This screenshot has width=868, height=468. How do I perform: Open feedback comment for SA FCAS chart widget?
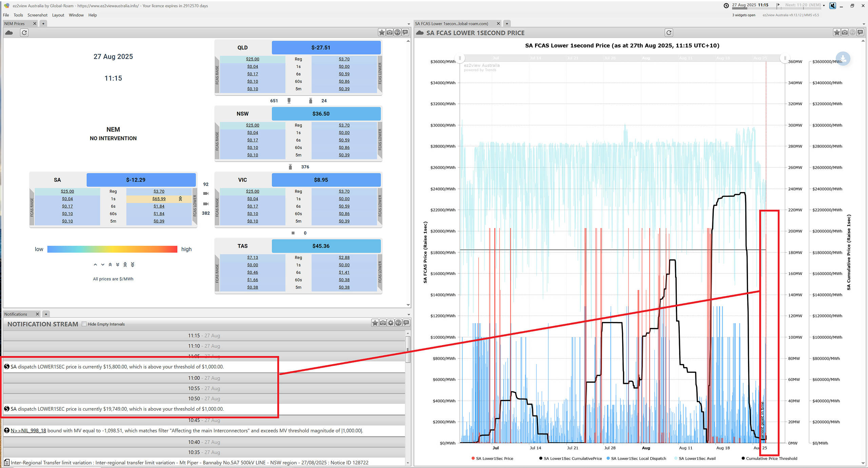point(860,32)
